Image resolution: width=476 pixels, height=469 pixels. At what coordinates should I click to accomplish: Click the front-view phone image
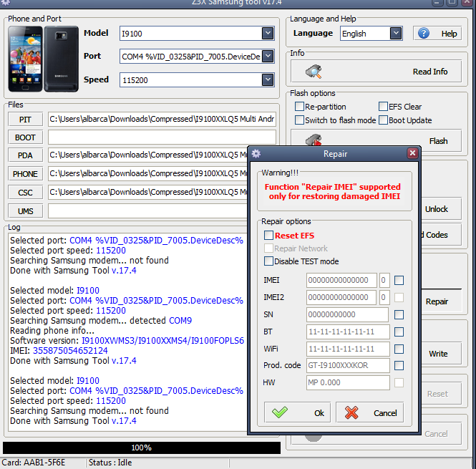(x=25, y=59)
